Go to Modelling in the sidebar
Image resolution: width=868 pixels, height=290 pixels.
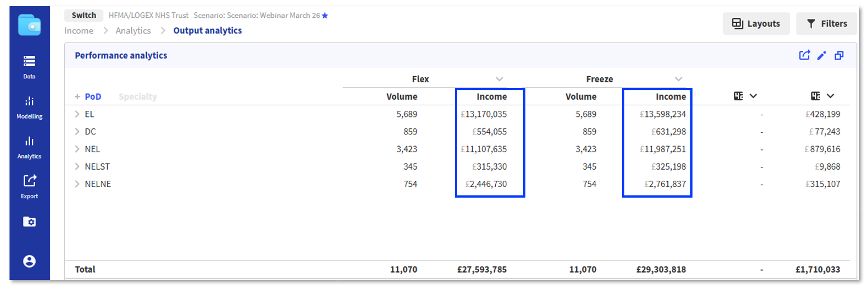[x=29, y=106]
